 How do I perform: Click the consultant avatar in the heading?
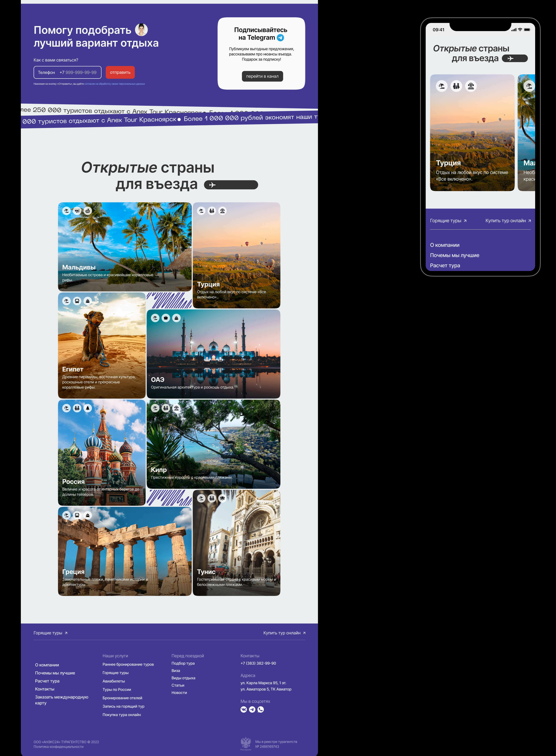coord(141,30)
